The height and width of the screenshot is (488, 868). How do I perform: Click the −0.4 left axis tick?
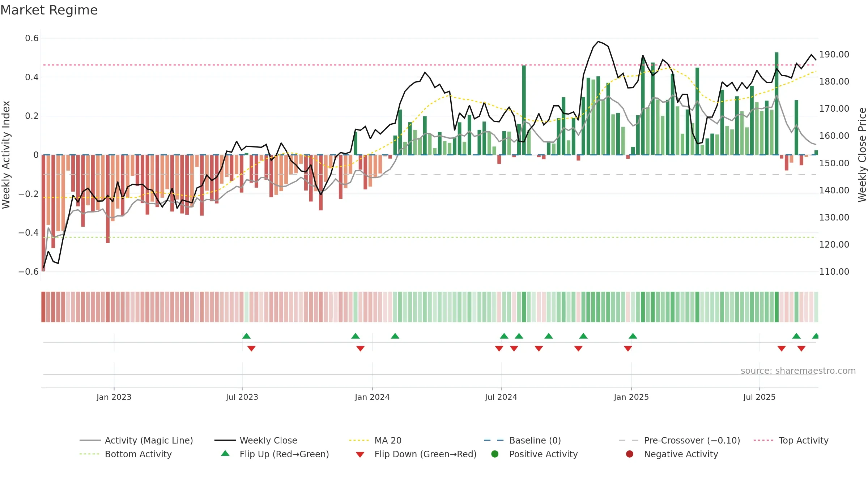point(29,232)
